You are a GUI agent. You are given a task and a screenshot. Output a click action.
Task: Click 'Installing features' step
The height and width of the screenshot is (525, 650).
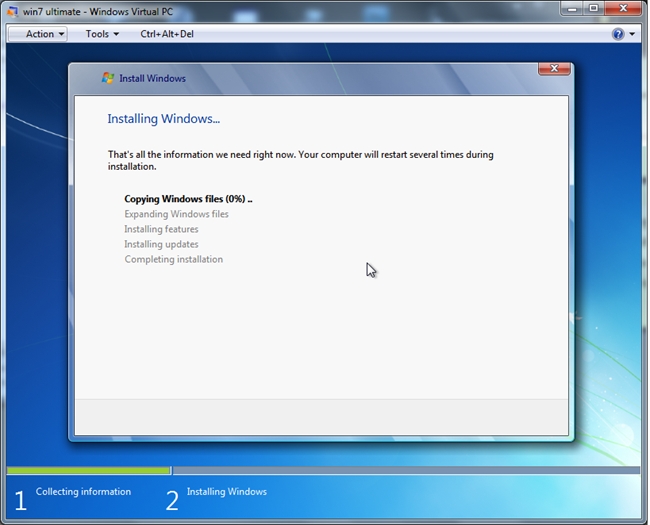[161, 229]
